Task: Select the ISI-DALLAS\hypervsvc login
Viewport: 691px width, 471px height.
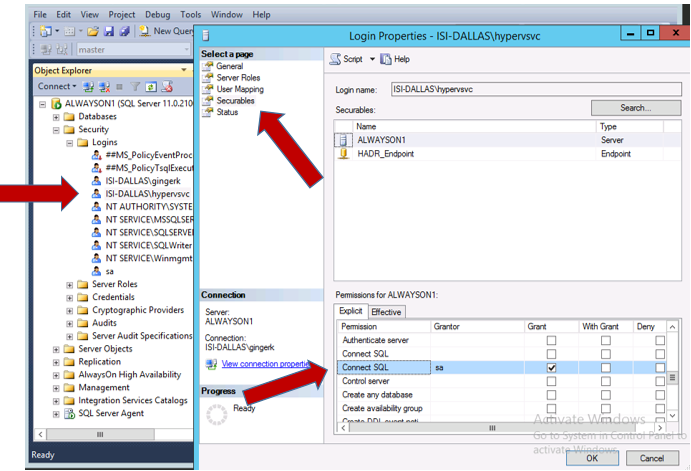Action: coord(148,194)
